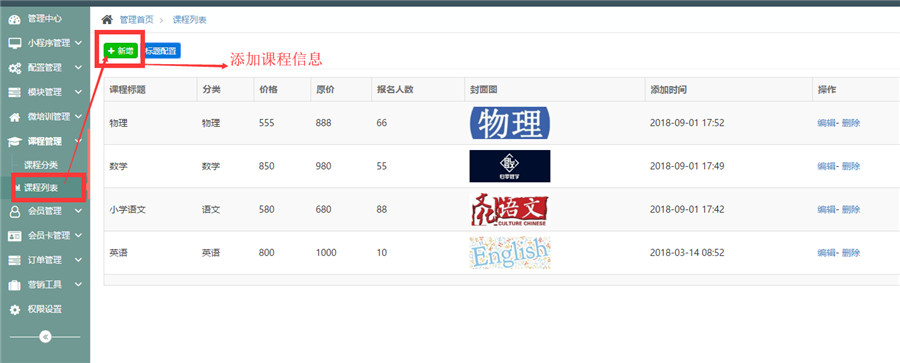900x363 pixels.
Task: Open the 管理中心 menu item
Action: click(45, 19)
